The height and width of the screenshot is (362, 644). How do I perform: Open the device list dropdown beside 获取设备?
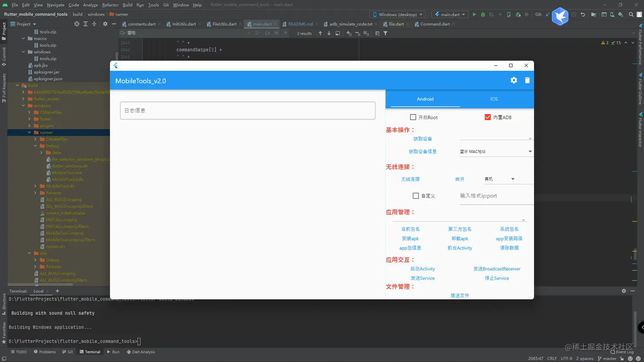coord(496,138)
